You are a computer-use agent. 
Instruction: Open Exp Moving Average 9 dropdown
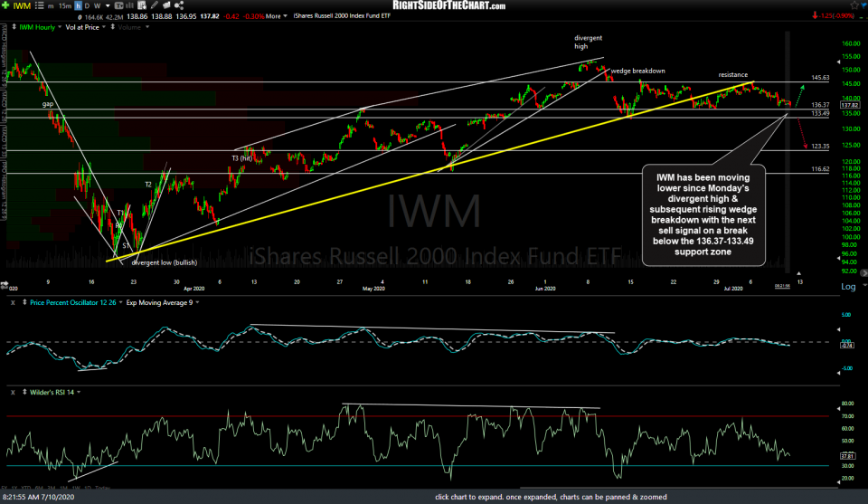point(197,302)
